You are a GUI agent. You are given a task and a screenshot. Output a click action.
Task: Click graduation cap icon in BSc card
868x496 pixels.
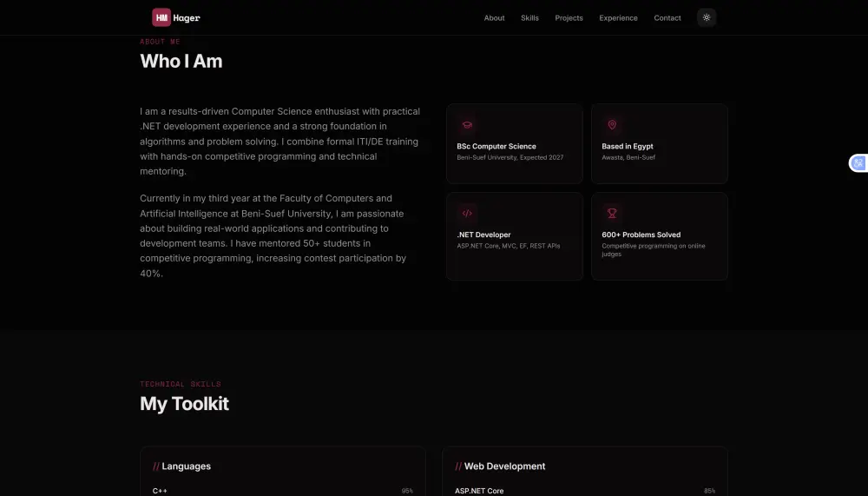coord(467,125)
